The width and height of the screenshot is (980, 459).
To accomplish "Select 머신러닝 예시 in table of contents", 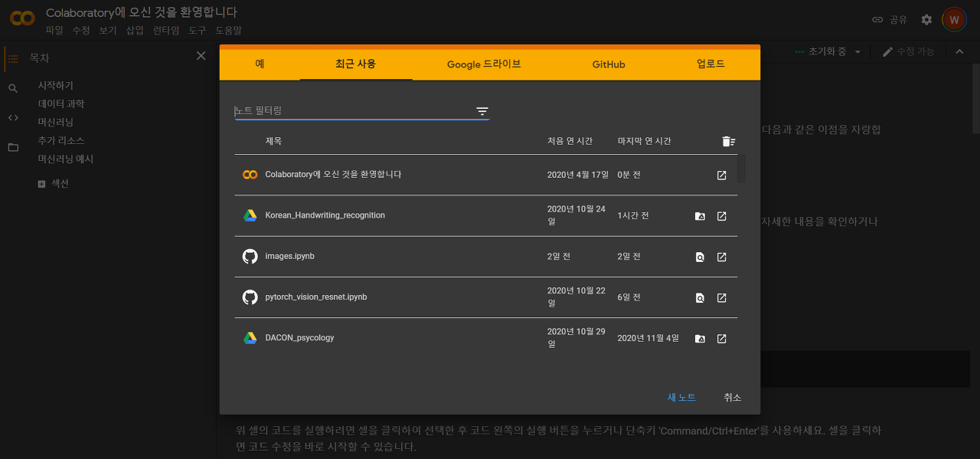I will pos(66,159).
